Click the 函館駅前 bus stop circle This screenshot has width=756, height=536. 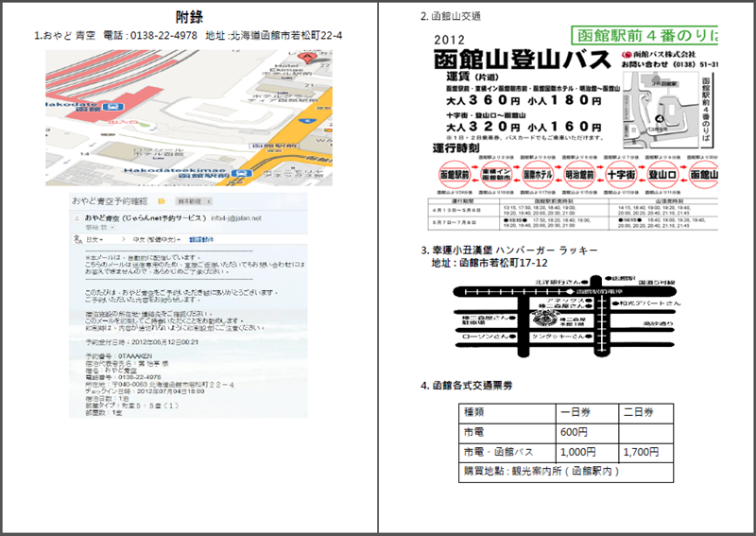454,175
